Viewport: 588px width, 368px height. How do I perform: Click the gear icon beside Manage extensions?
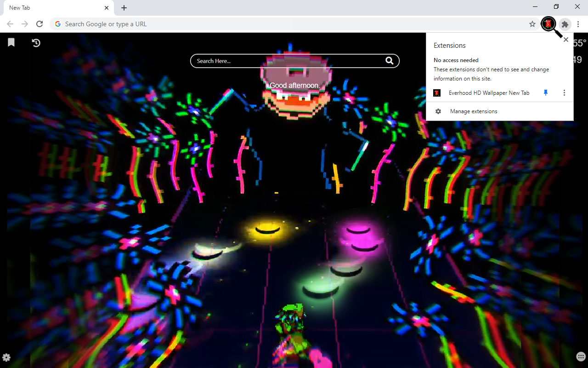click(x=438, y=111)
